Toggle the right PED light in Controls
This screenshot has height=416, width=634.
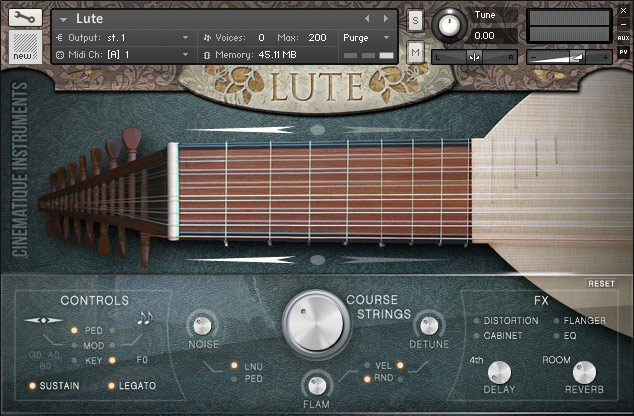pyautogui.click(x=112, y=330)
